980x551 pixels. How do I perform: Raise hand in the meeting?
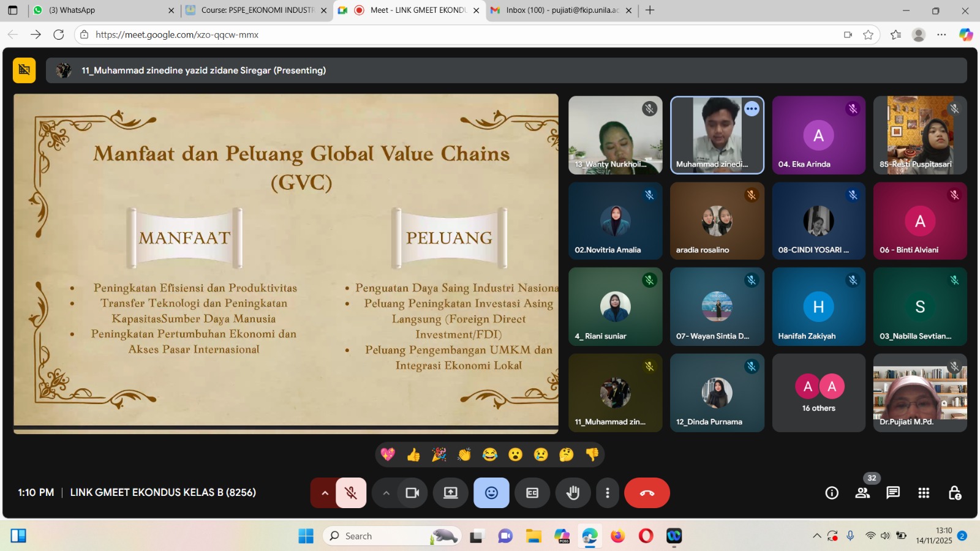573,493
